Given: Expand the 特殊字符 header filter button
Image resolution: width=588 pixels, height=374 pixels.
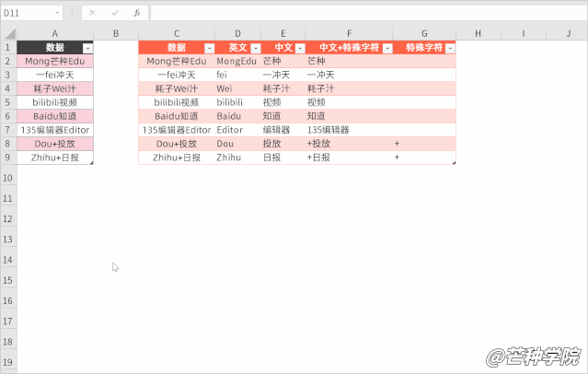Looking at the screenshot, I should pyautogui.click(x=449, y=47).
